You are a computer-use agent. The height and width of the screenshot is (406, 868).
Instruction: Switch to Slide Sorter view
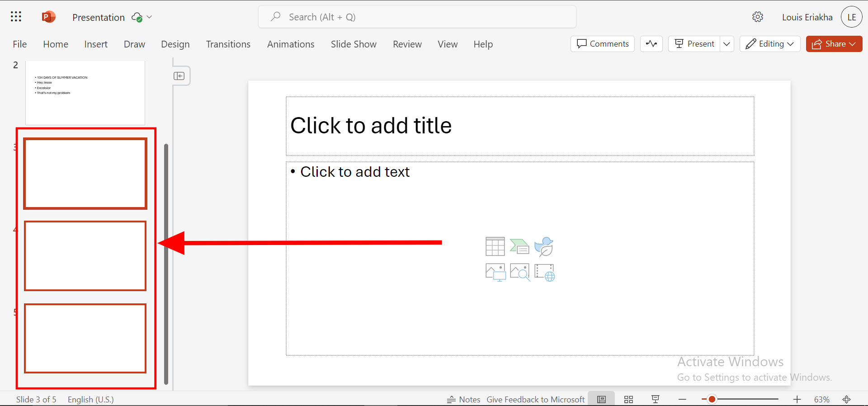(628, 399)
